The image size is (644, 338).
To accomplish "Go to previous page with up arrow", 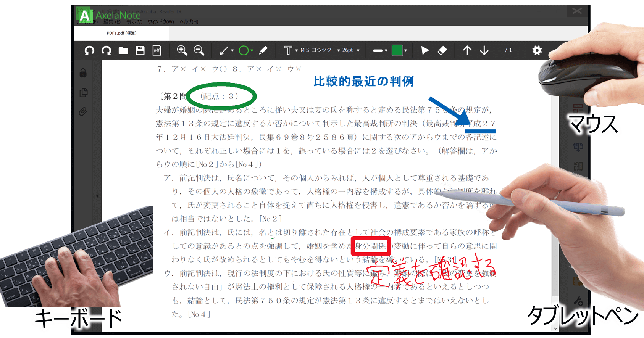I will pos(467,50).
